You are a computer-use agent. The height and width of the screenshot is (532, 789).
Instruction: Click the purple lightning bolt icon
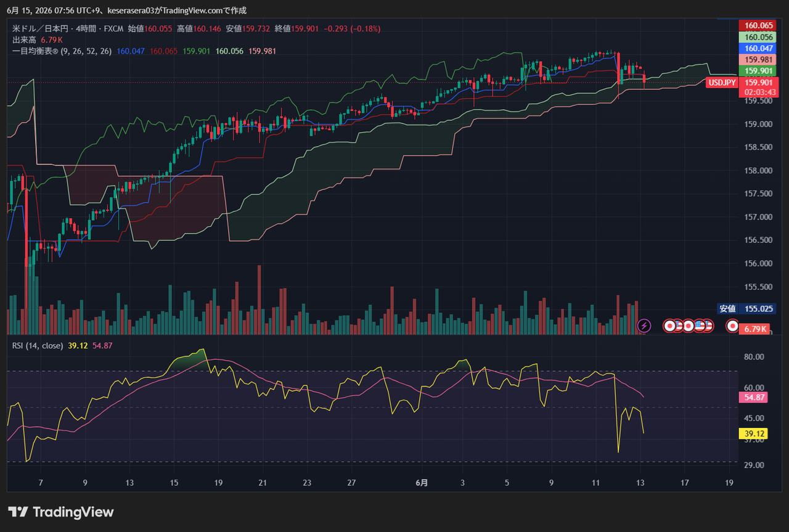pos(644,325)
